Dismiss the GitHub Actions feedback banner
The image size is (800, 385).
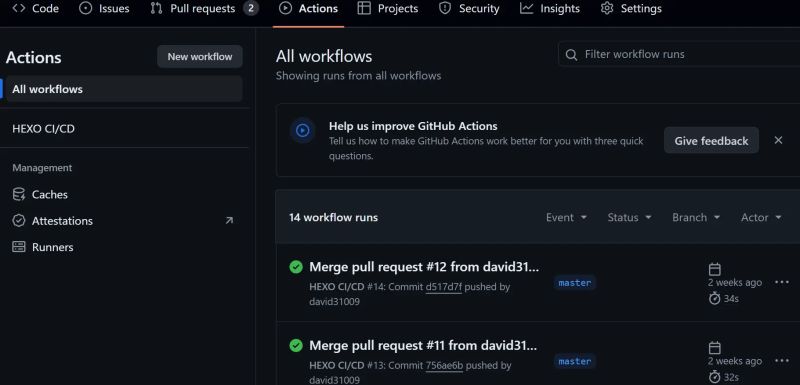click(x=778, y=140)
